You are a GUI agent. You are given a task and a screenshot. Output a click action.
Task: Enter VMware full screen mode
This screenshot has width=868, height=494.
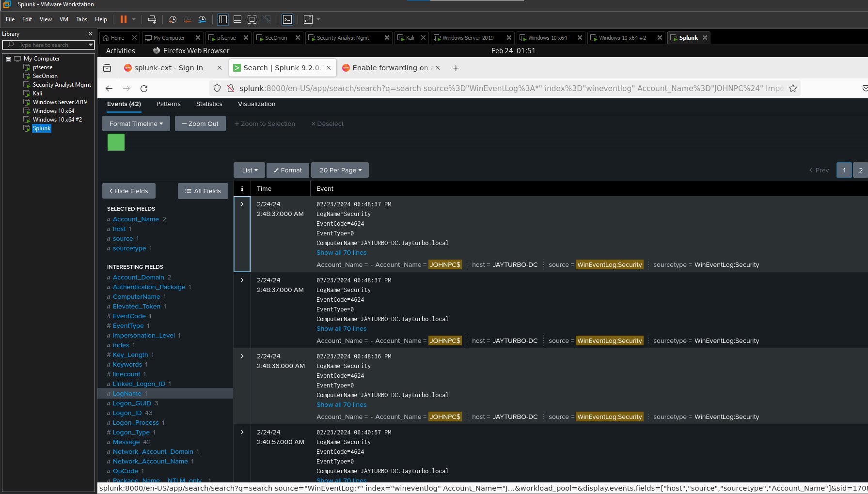point(252,19)
